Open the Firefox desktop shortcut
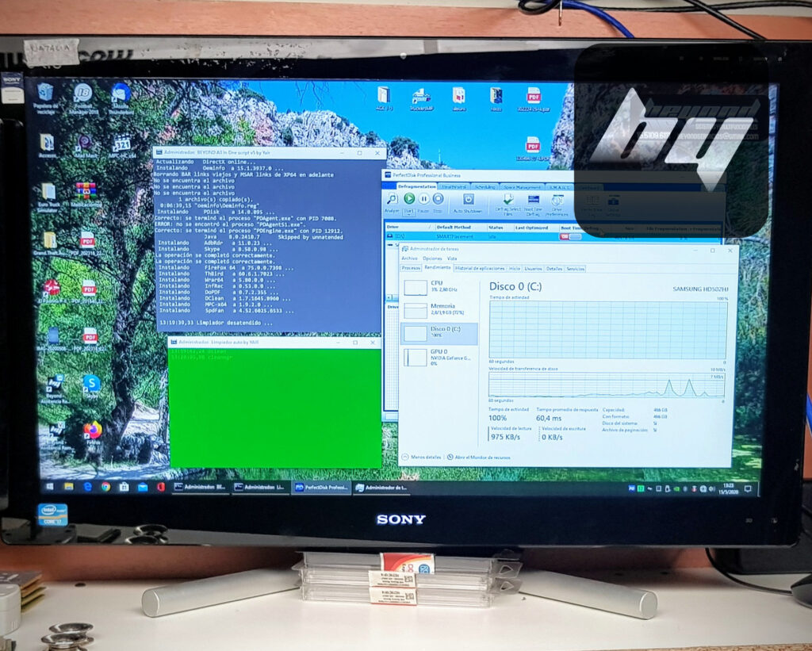This screenshot has width=812, height=651. click(93, 433)
